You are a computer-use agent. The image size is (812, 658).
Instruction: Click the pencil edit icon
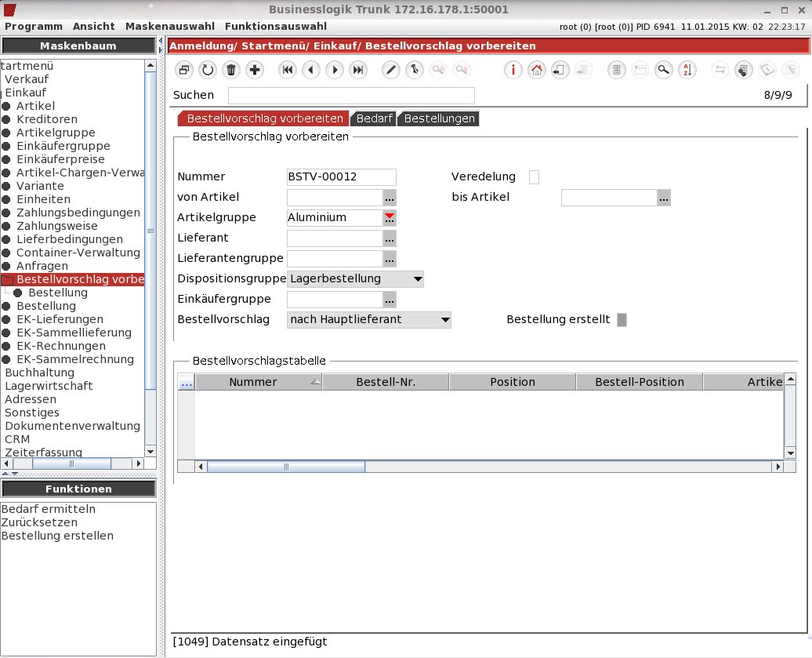tap(391, 70)
